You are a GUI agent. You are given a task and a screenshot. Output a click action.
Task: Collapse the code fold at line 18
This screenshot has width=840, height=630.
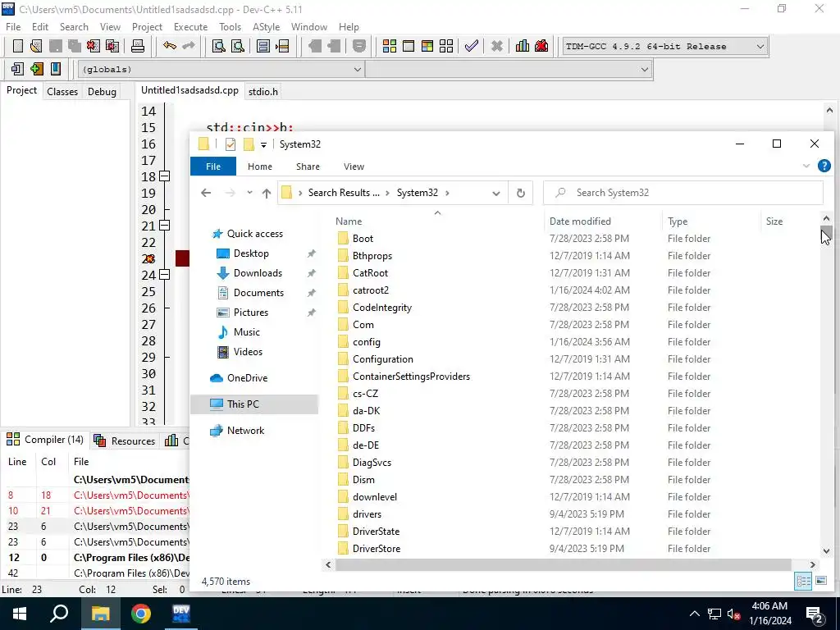pyautogui.click(x=164, y=176)
